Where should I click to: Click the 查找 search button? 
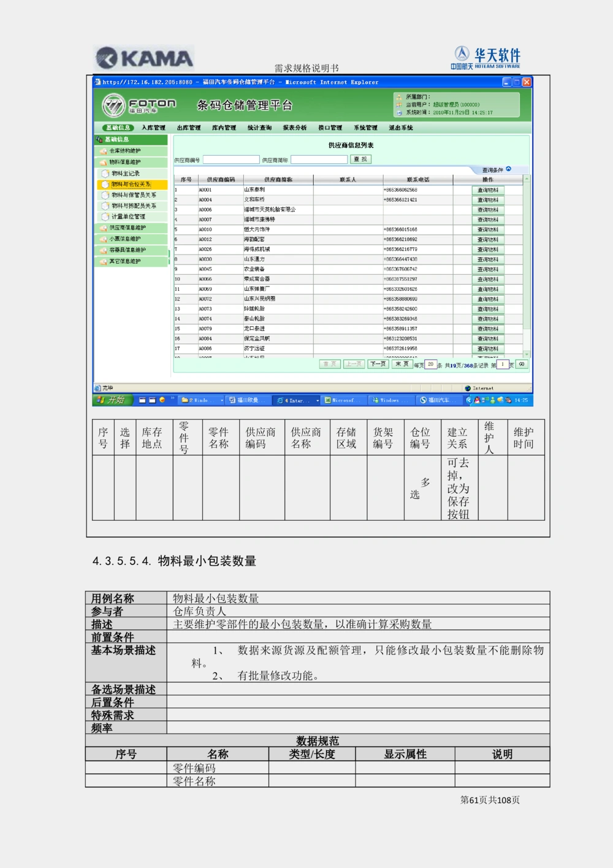pyautogui.click(x=361, y=159)
